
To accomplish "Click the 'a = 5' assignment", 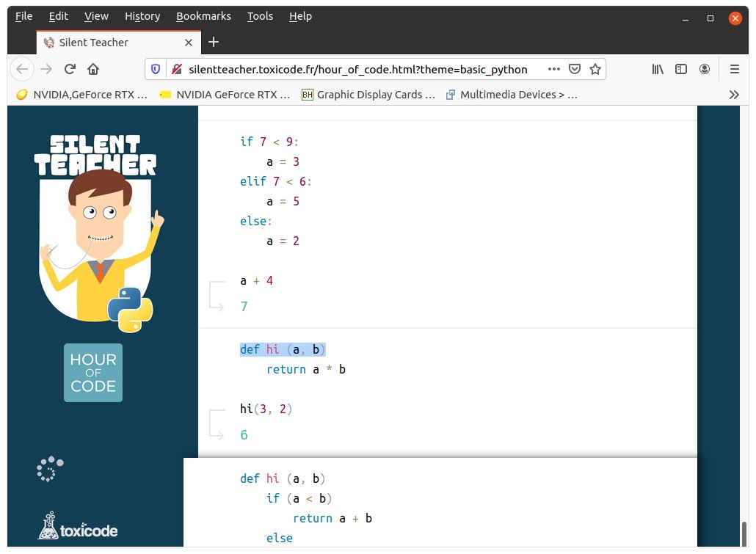I will pyautogui.click(x=283, y=202).
